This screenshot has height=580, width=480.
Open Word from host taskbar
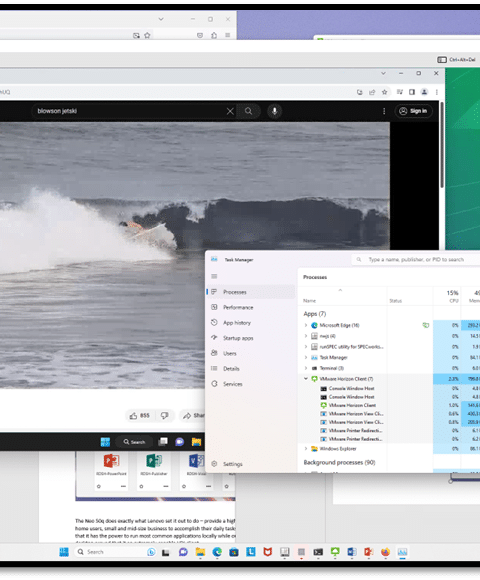click(352, 552)
